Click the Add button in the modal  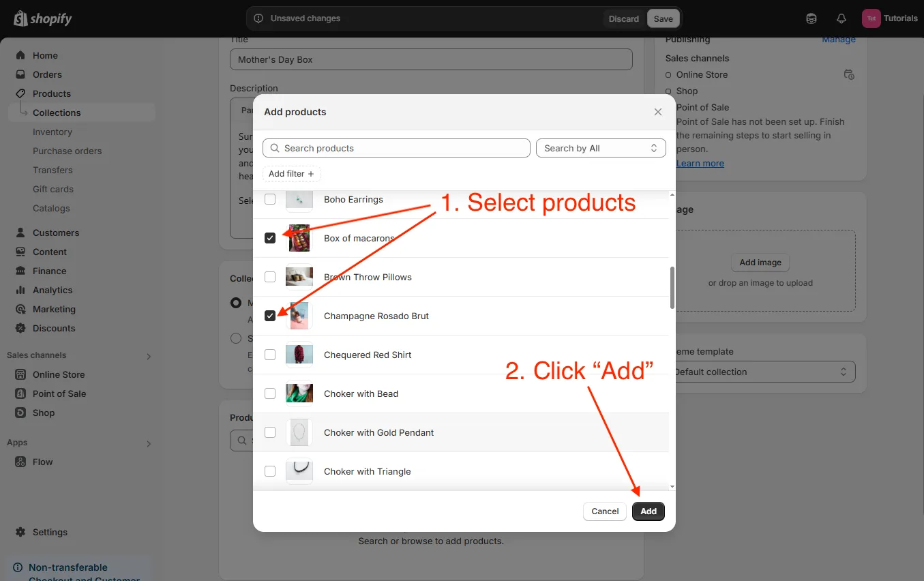[648, 511]
